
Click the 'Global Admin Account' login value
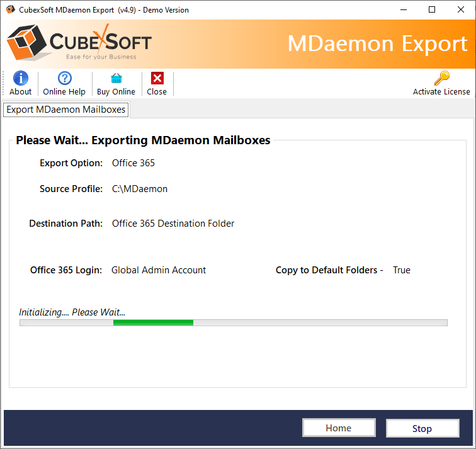(159, 270)
